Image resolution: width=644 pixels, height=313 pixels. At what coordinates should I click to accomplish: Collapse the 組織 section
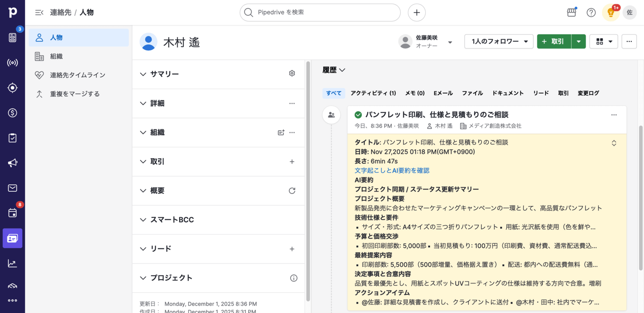143,132
